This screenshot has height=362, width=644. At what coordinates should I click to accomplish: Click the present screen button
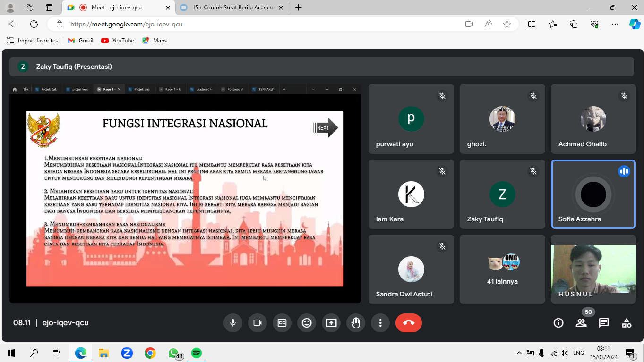[331, 323]
